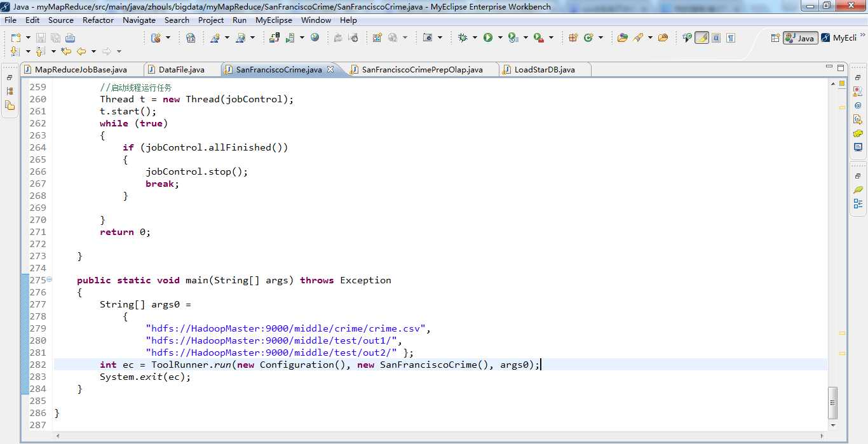The width and height of the screenshot is (868, 444).
Task: Click the Capture camera toolbar icon
Action: click(x=428, y=37)
